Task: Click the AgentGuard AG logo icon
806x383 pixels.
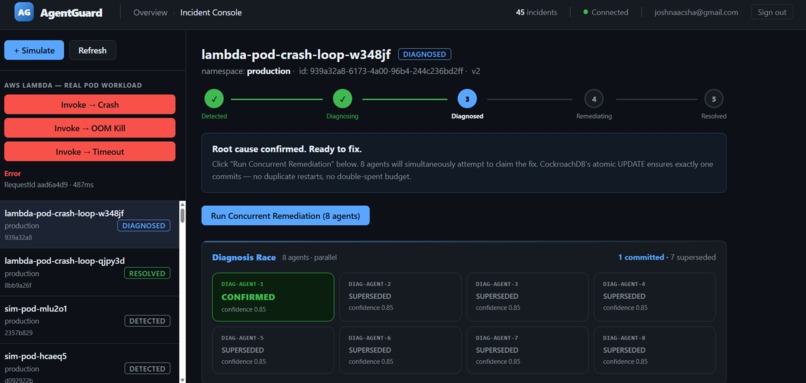Action: point(24,12)
